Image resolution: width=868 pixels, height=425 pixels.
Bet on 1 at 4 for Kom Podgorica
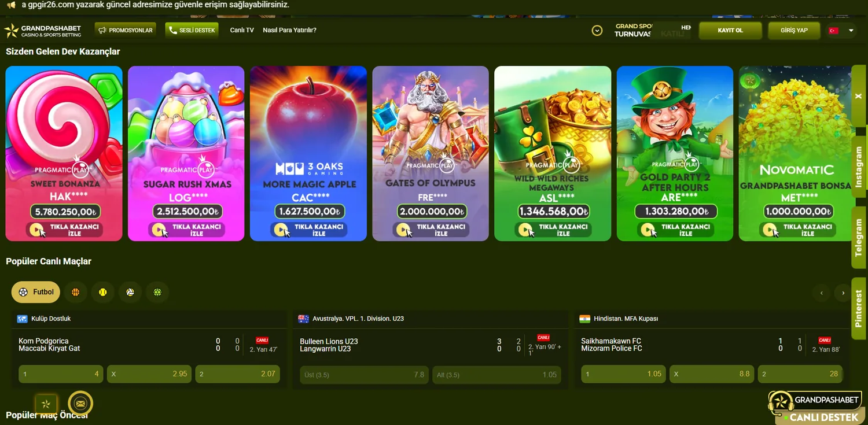pos(61,374)
